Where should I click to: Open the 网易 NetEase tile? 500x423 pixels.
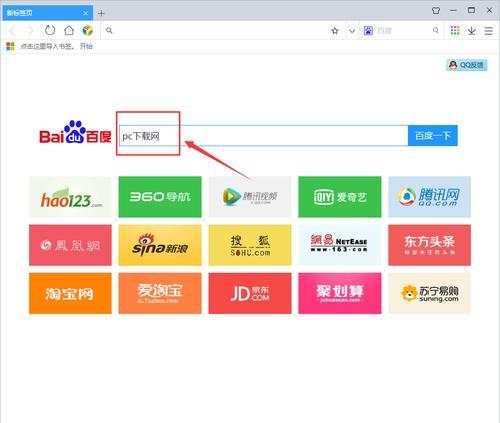coord(340,245)
